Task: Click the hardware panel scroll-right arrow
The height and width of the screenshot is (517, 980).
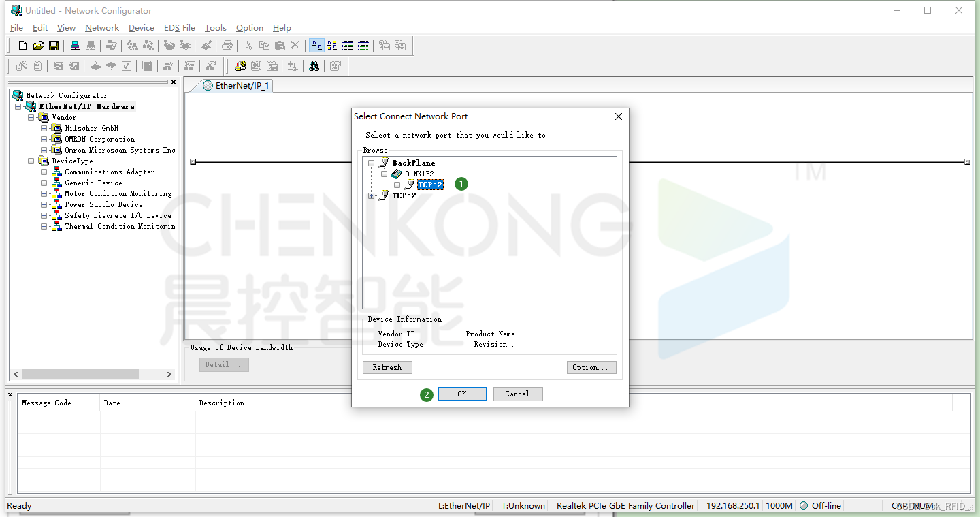Action: tap(169, 375)
